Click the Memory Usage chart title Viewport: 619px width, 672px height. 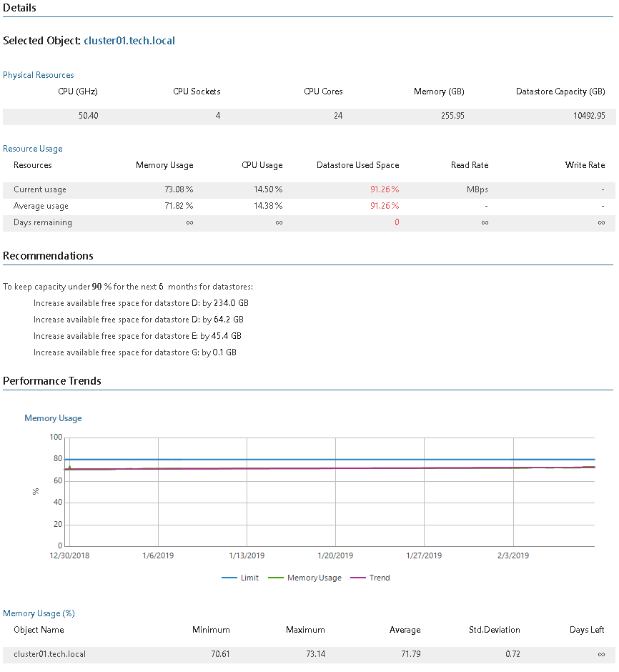point(53,418)
